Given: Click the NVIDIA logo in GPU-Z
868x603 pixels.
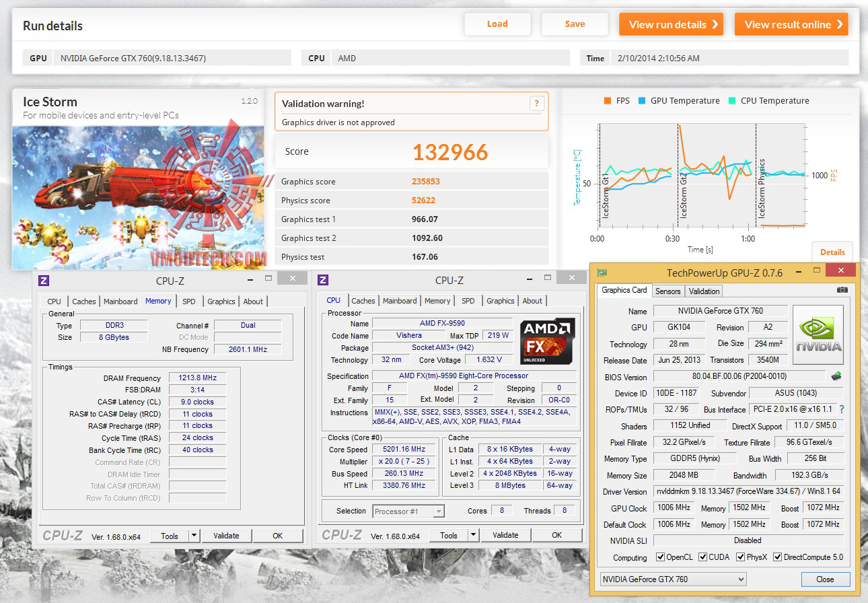Looking at the screenshot, I should click(818, 334).
